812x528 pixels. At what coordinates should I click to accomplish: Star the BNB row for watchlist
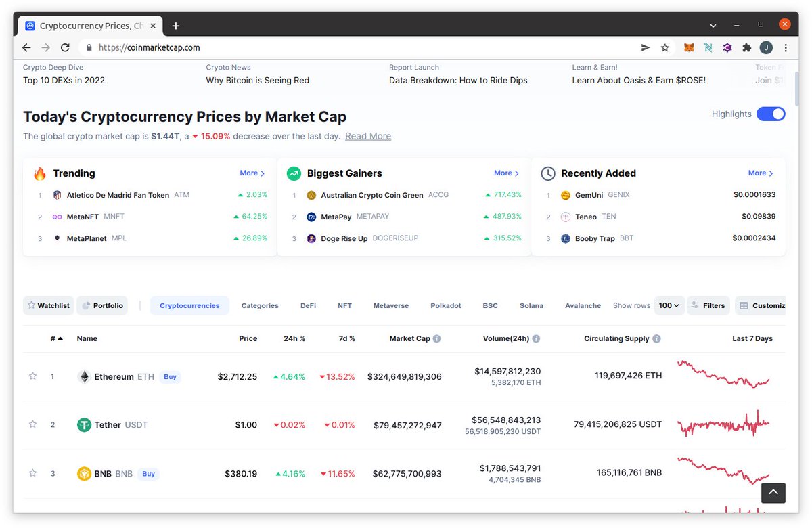tap(32, 473)
